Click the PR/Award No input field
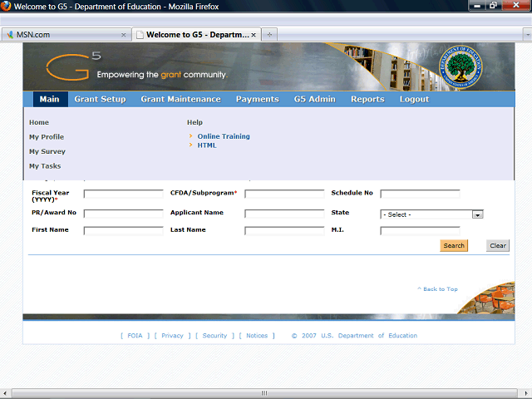Image resolution: width=532 pixels, height=399 pixels. click(124, 214)
